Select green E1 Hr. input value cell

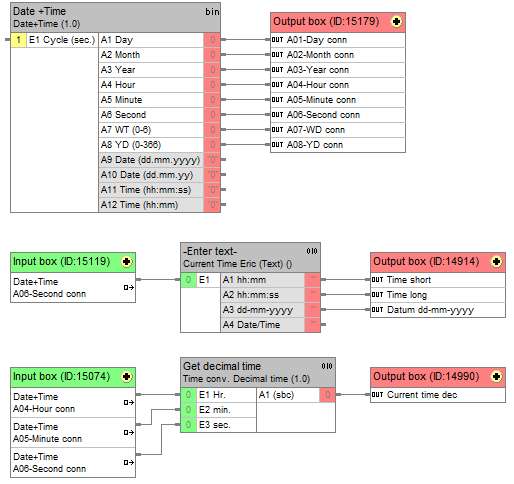pos(188,395)
